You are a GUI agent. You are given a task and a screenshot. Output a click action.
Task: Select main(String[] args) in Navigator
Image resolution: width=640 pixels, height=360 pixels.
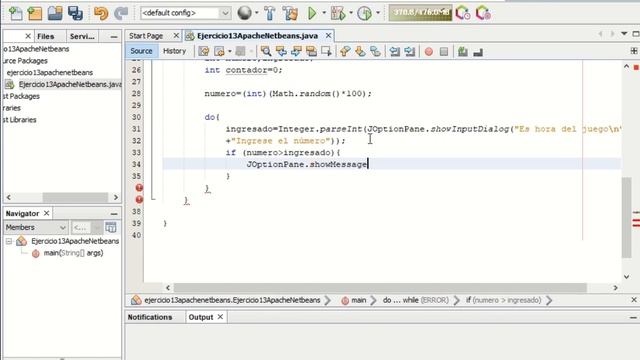[73, 253]
